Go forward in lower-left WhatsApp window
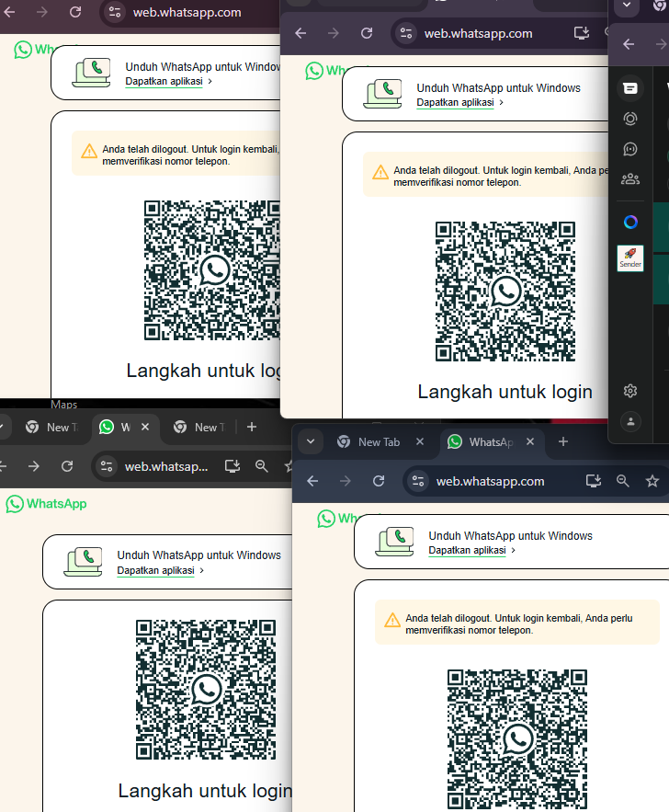 click(x=34, y=466)
